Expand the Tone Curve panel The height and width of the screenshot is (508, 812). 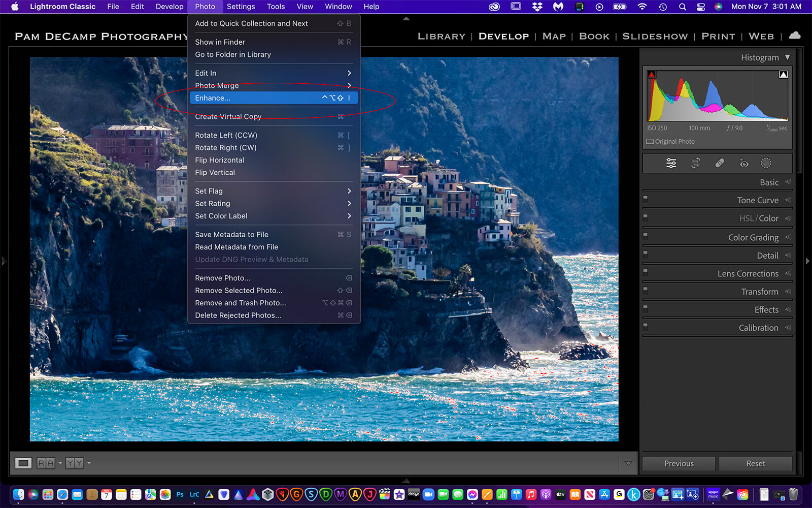click(x=757, y=200)
